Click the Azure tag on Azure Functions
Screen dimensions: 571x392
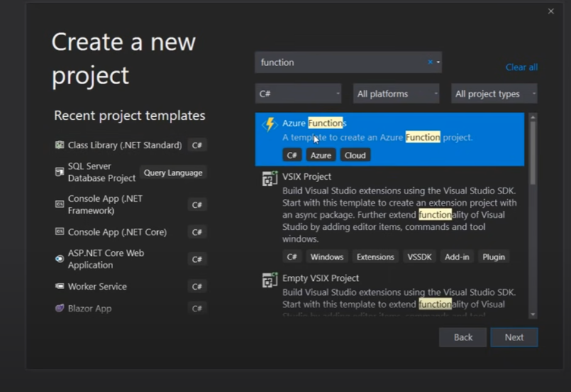[321, 155]
